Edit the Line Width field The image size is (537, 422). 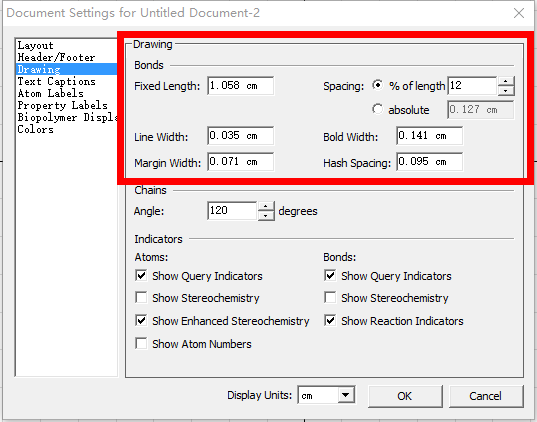(240, 136)
